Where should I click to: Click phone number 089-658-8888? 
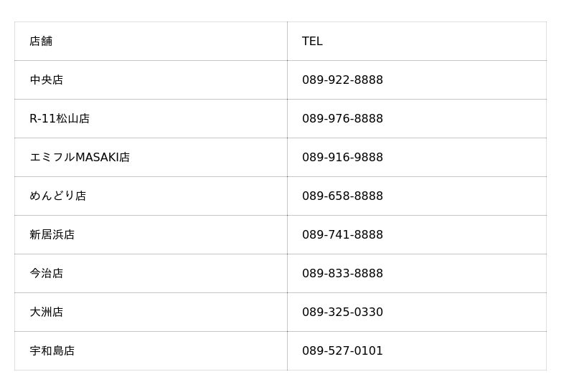pos(342,196)
